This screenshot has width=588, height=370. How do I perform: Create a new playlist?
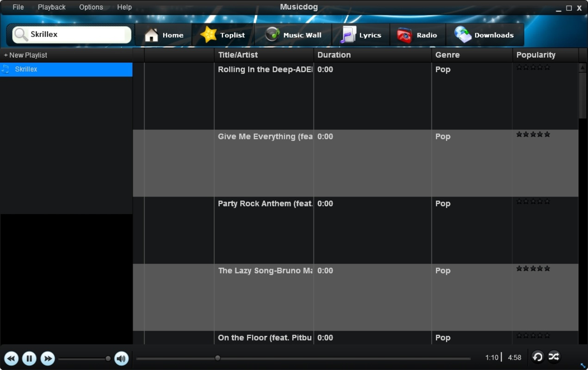25,55
